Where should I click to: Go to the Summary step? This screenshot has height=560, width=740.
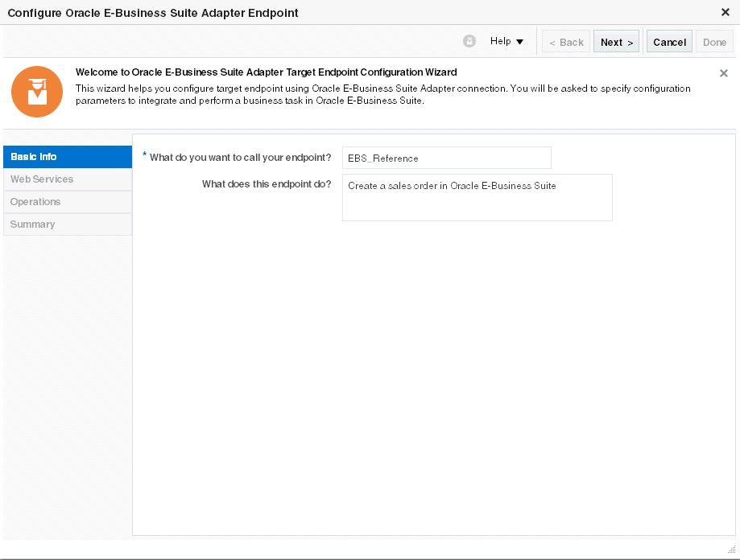point(68,224)
